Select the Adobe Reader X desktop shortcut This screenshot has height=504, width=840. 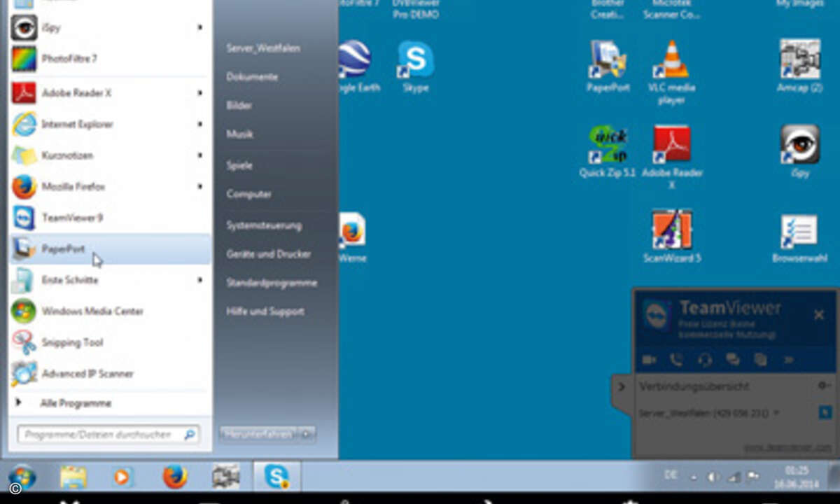point(672,157)
